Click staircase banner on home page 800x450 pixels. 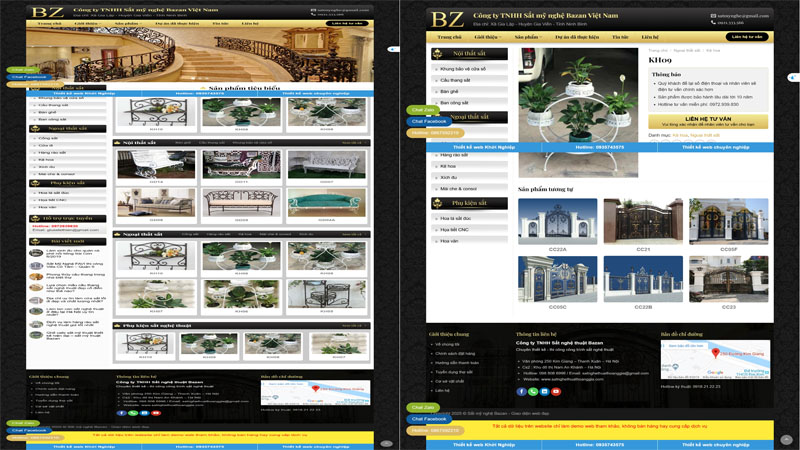pyautogui.click(x=199, y=54)
